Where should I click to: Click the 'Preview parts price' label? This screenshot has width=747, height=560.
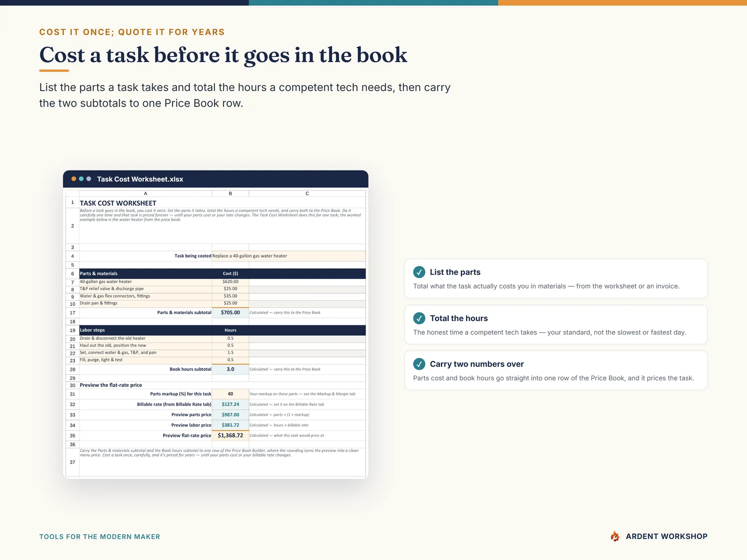click(191, 415)
